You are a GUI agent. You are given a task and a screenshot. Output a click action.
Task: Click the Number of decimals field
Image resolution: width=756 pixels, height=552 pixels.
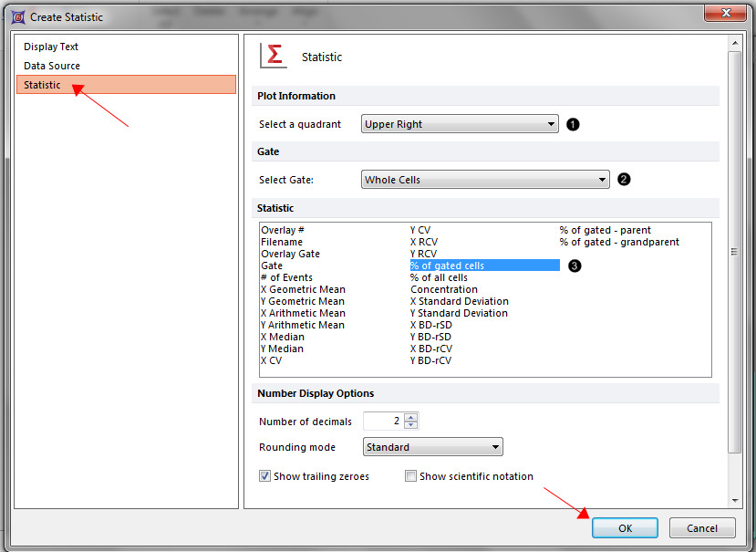pyautogui.click(x=384, y=421)
